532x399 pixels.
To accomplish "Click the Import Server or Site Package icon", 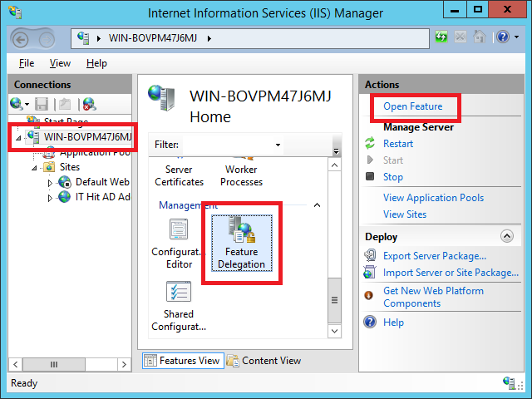I will (370, 272).
